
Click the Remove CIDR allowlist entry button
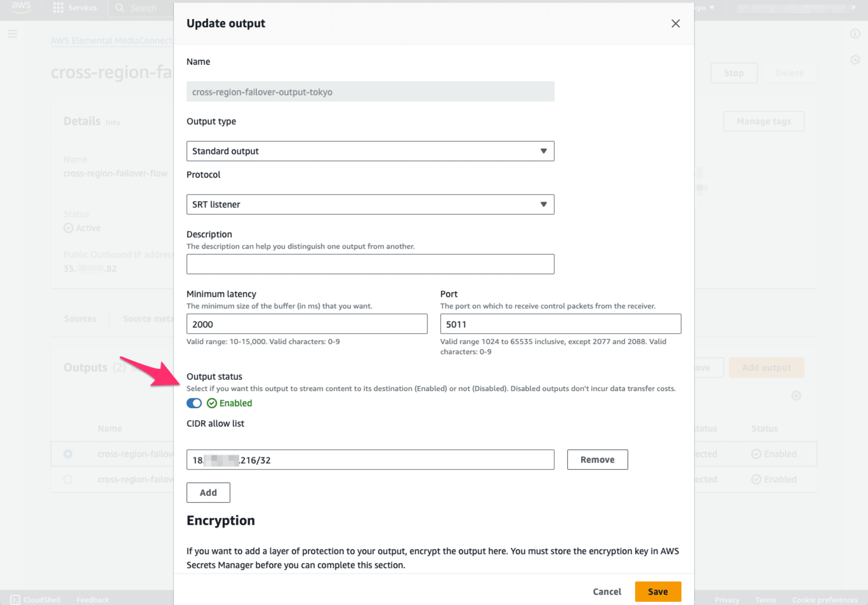click(x=597, y=460)
